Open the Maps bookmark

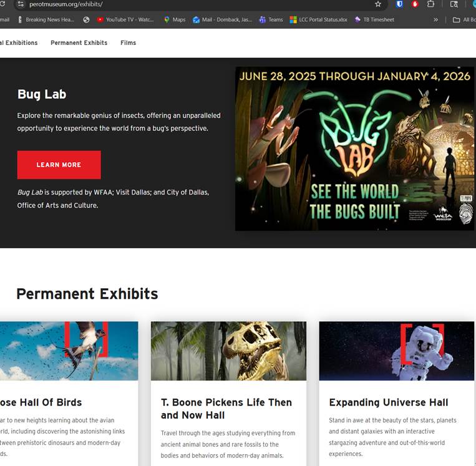coord(175,20)
